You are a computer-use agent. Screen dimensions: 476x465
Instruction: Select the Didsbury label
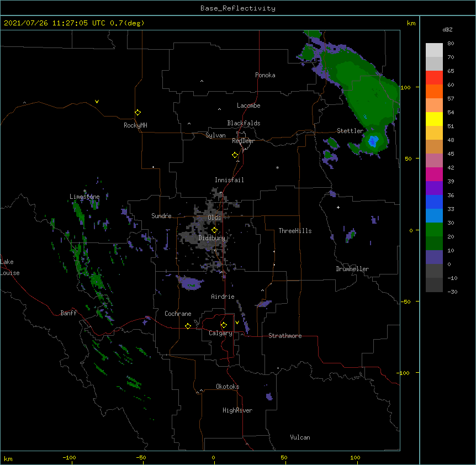coord(211,238)
